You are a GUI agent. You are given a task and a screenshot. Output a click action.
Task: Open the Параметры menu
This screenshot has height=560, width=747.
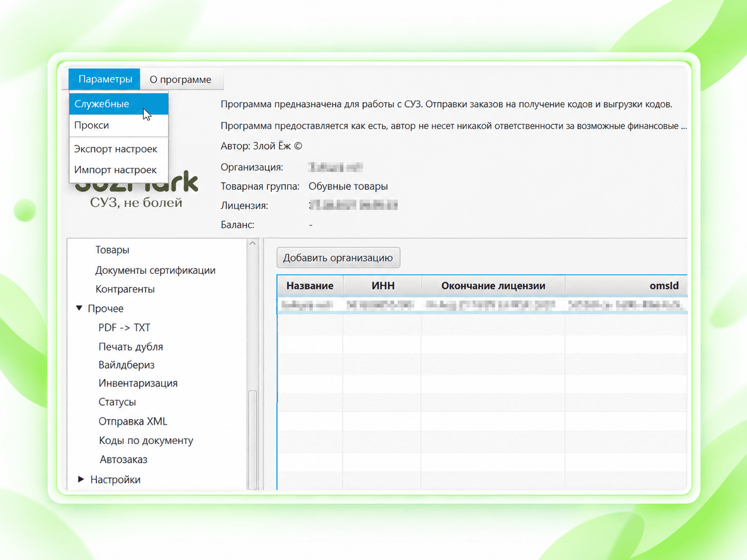[105, 79]
